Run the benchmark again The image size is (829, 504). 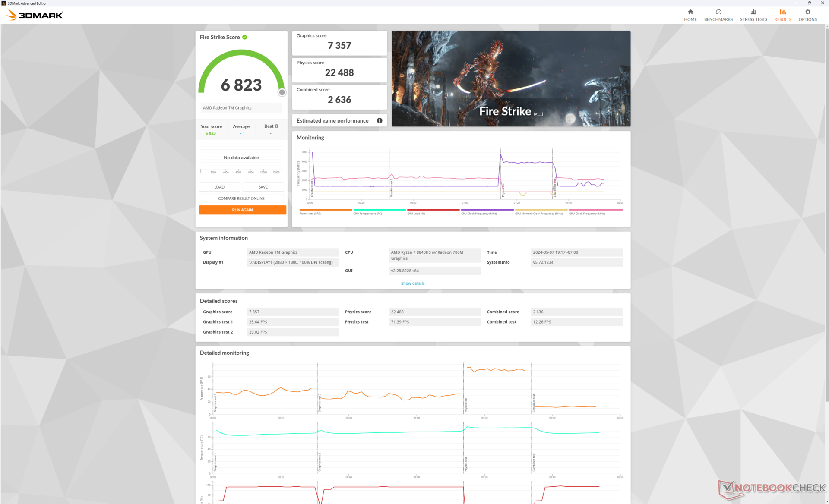pyautogui.click(x=242, y=210)
